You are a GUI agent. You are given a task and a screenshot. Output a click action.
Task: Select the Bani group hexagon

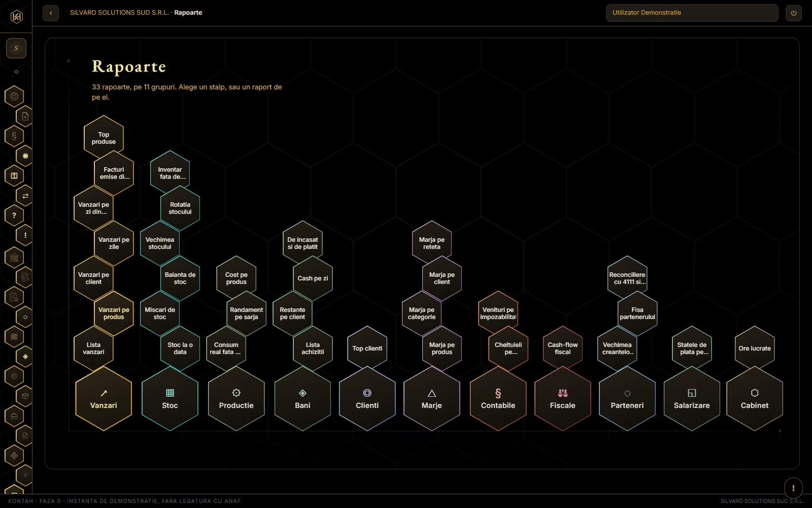[302, 399]
